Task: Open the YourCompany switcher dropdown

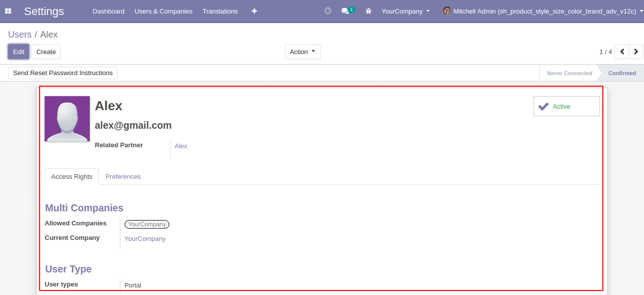Action: point(406,11)
